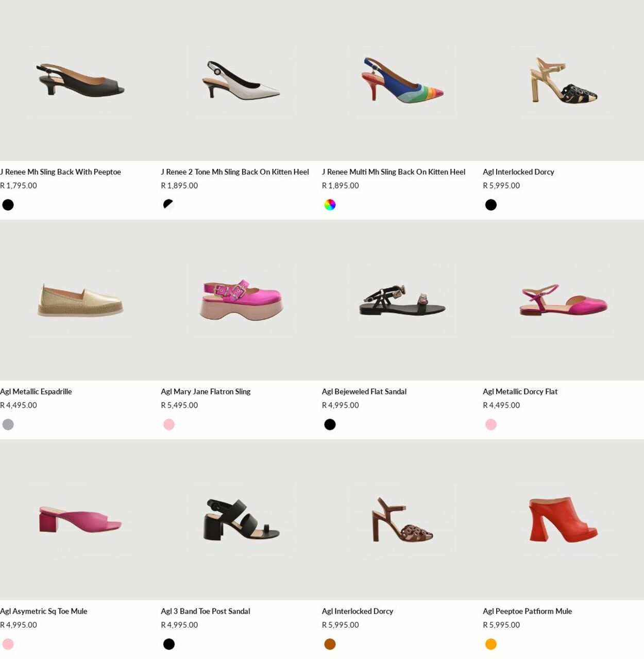This screenshot has height=659, width=644.
Task: Open the Agl Interlocked Dorcy title priced R 5,995.00 with black swatch
Action: [x=518, y=172]
